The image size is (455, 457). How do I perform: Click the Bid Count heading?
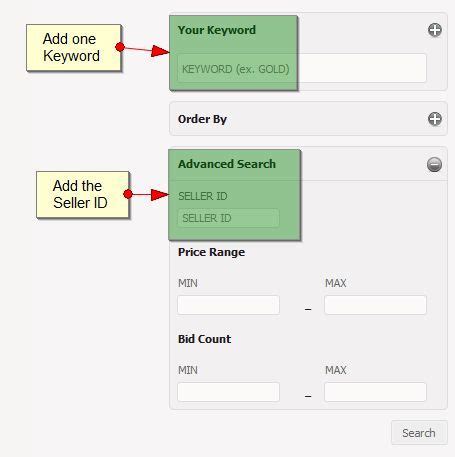[x=204, y=339]
